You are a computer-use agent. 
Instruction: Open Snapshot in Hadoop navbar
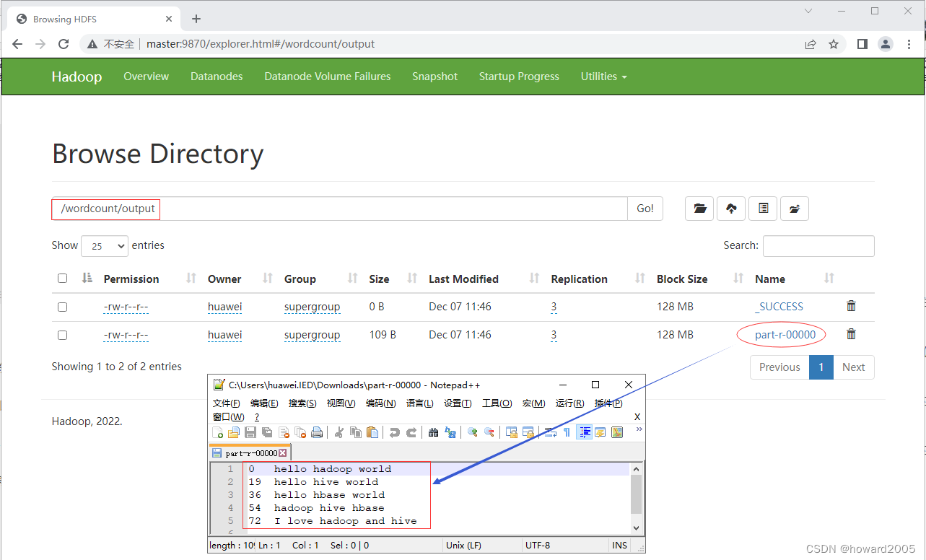[434, 76]
